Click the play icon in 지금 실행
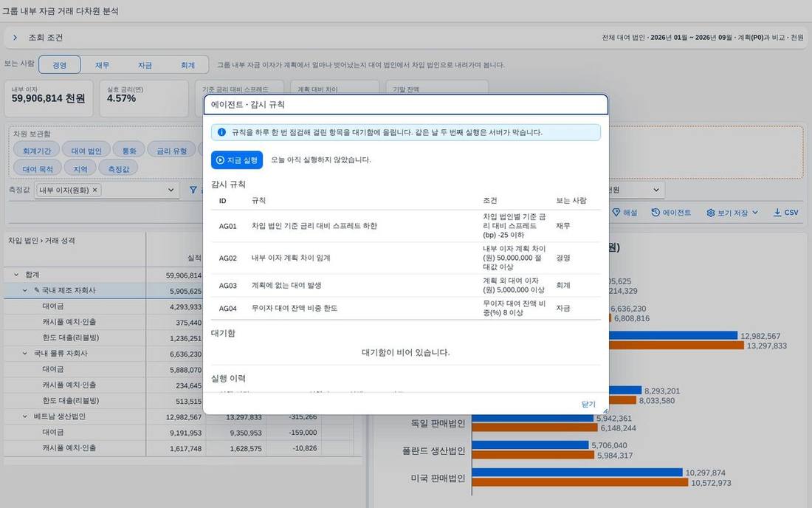Screen dimensions: 812x508 pos(220,160)
